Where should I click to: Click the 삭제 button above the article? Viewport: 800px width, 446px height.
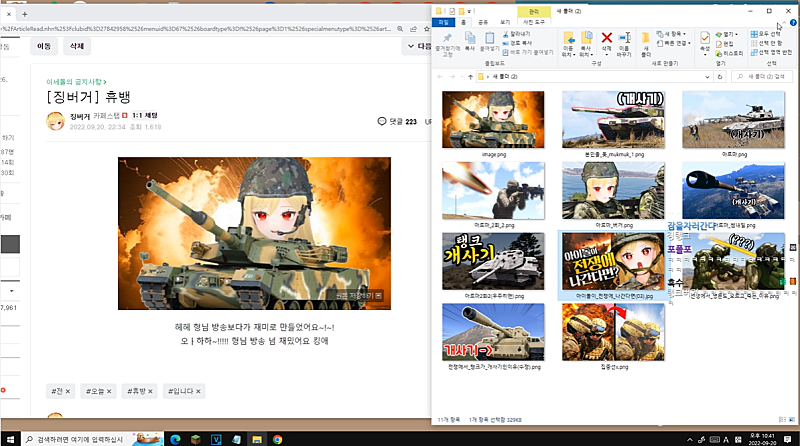pos(75,46)
